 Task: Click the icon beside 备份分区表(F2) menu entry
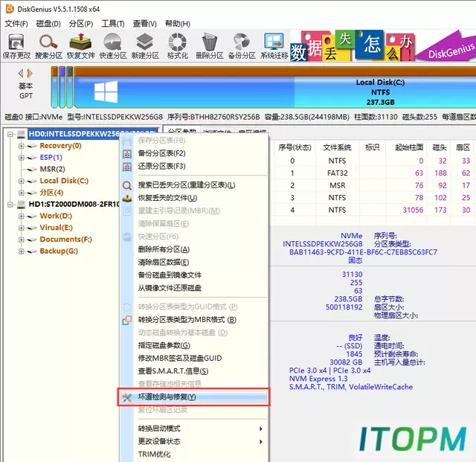(127, 154)
